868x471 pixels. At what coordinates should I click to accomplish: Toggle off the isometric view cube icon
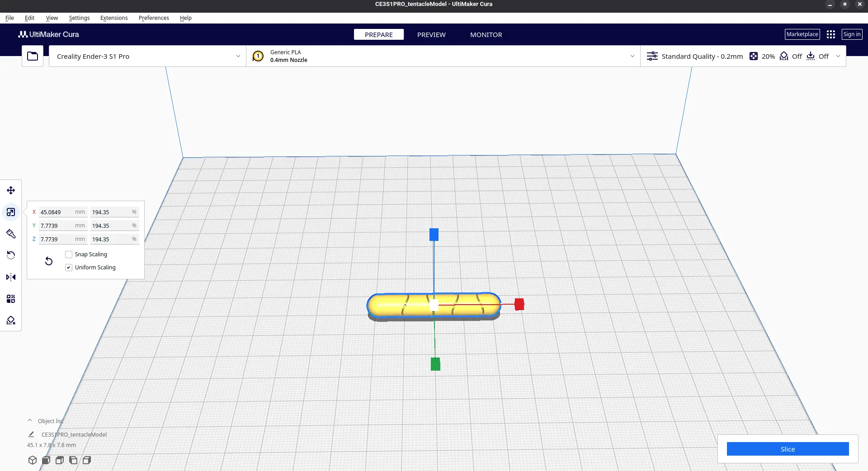(x=33, y=460)
